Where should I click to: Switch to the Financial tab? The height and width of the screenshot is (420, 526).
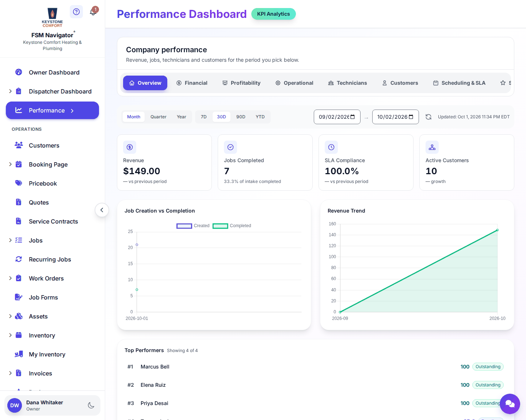(x=192, y=83)
